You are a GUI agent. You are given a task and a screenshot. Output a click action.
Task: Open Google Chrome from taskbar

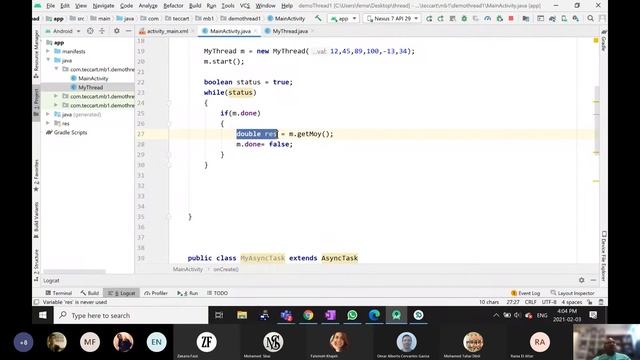tap(308, 315)
